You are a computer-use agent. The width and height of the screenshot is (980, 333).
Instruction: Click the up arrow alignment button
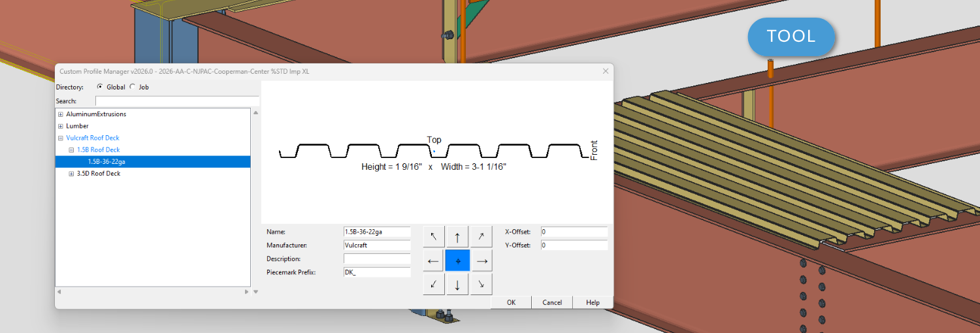[x=457, y=236]
